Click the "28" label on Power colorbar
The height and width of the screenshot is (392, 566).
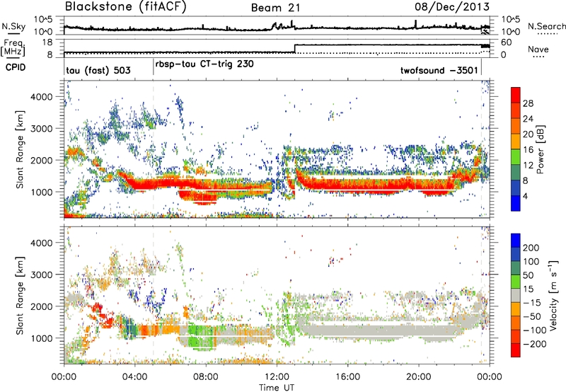(528, 103)
